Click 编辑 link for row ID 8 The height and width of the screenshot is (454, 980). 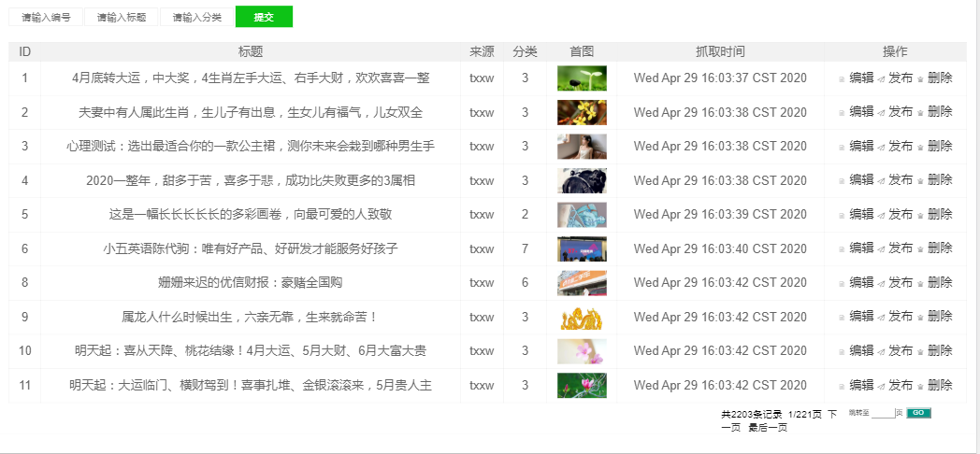[x=861, y=282]
